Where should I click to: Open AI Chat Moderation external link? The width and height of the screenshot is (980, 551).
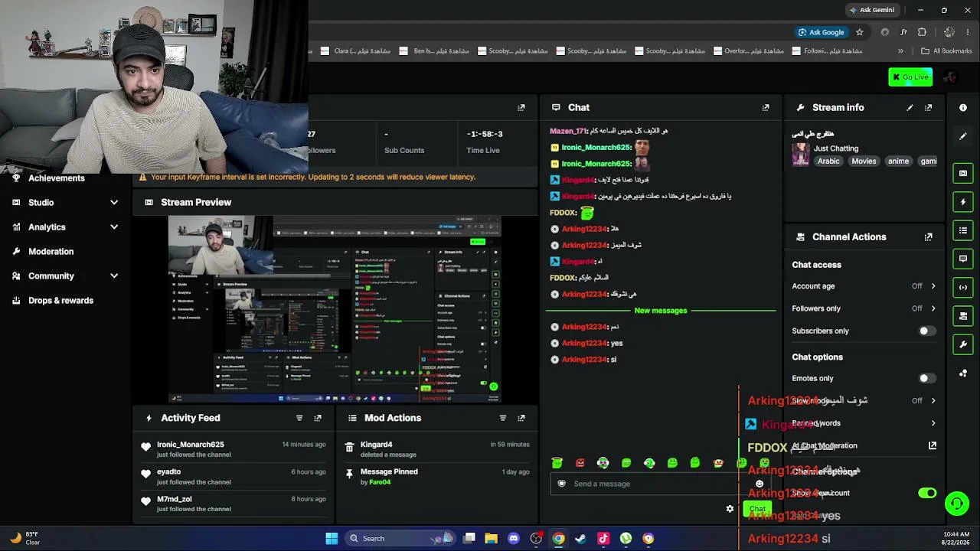933,445
